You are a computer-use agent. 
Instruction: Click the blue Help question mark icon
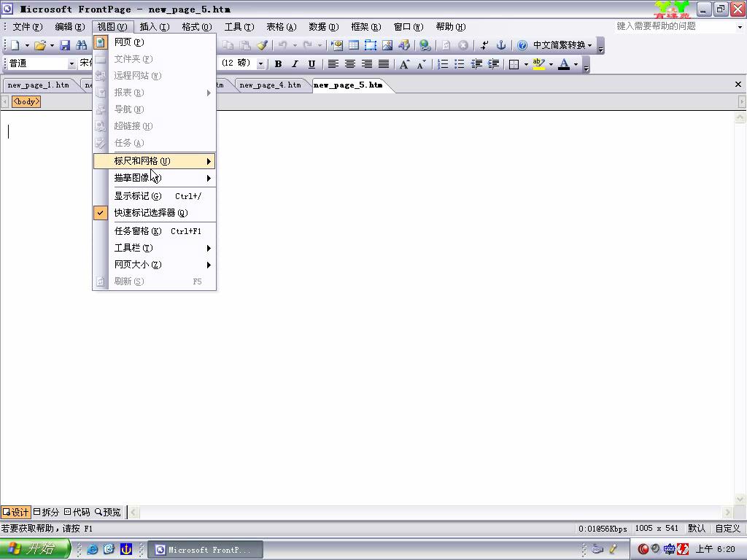[522, 45]
